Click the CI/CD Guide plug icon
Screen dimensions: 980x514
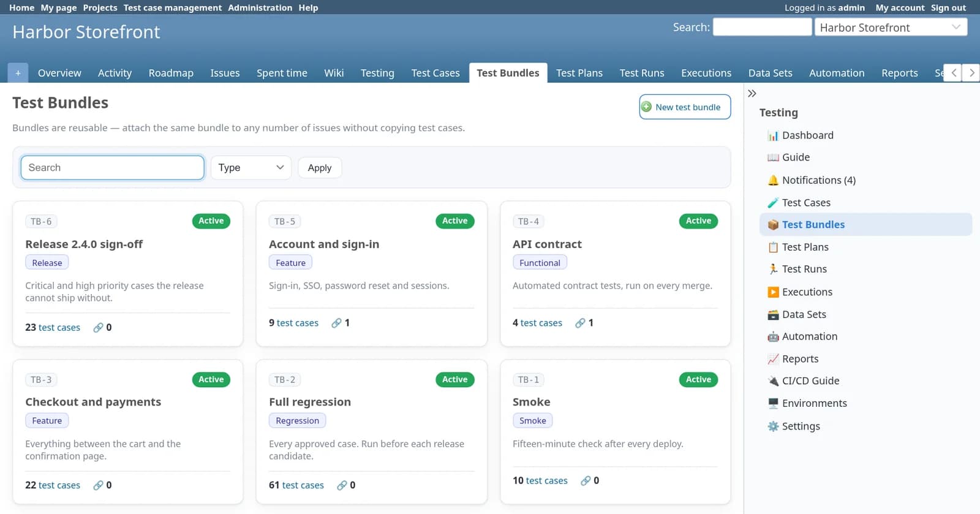(773, 381)
